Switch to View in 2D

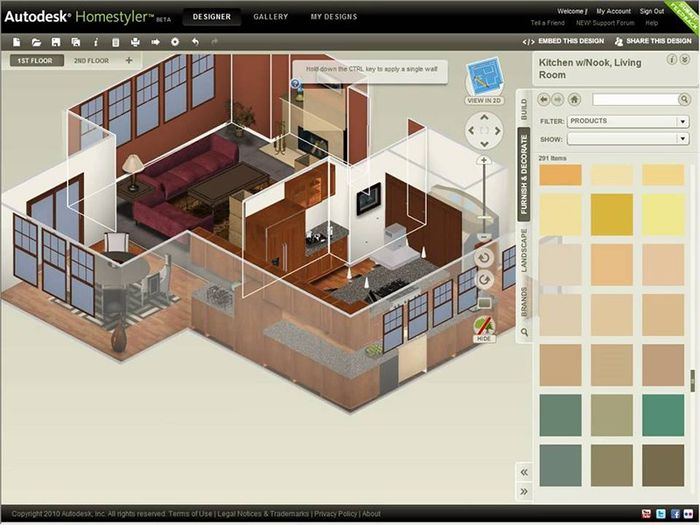(x=484, y=81)
